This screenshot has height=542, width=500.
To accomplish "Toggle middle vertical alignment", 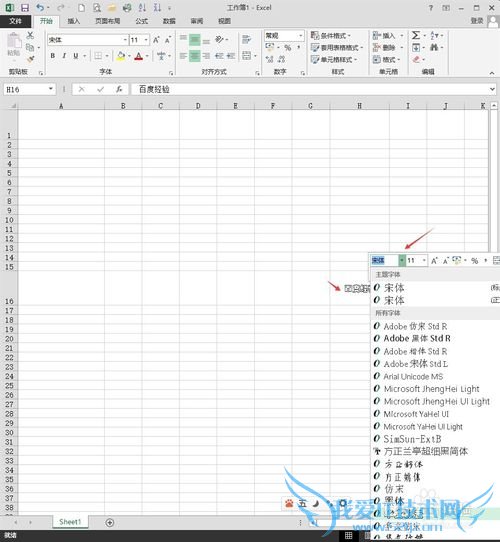I will 195,40.
